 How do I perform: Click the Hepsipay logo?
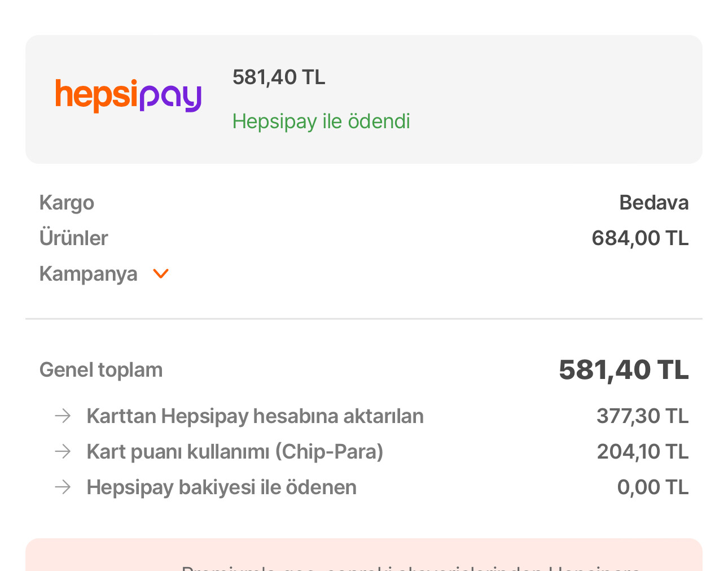point(128,96)
